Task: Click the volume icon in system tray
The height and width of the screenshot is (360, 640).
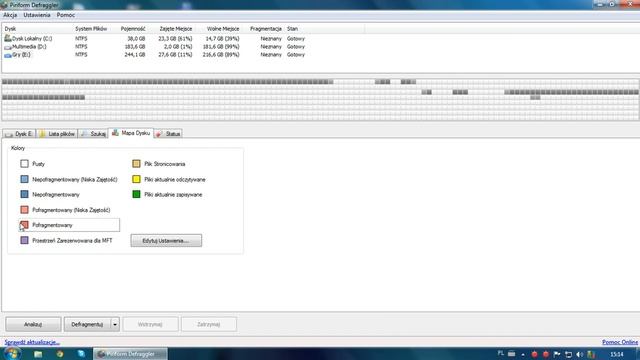Action: coord(579,354)
